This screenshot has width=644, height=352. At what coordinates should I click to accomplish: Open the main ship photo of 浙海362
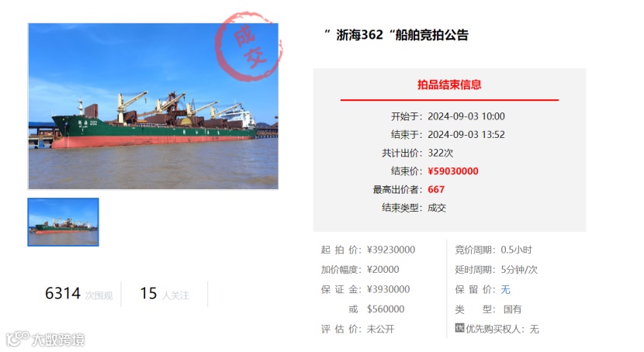[153, 106]
